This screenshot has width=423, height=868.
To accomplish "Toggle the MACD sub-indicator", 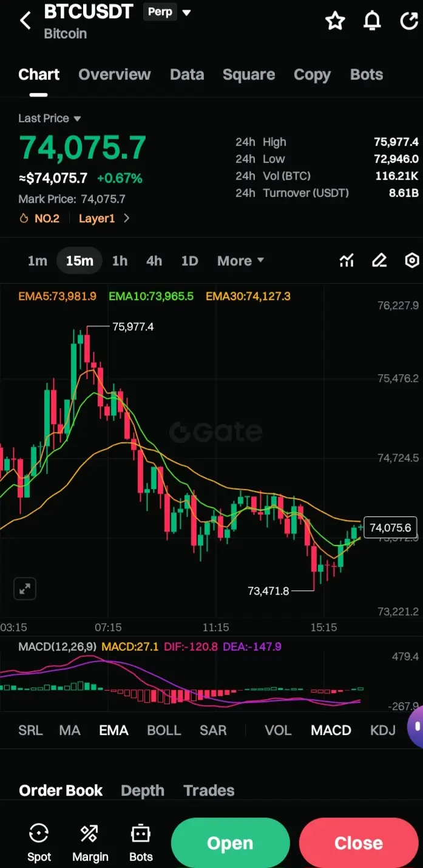I will (x=331, y=730).
